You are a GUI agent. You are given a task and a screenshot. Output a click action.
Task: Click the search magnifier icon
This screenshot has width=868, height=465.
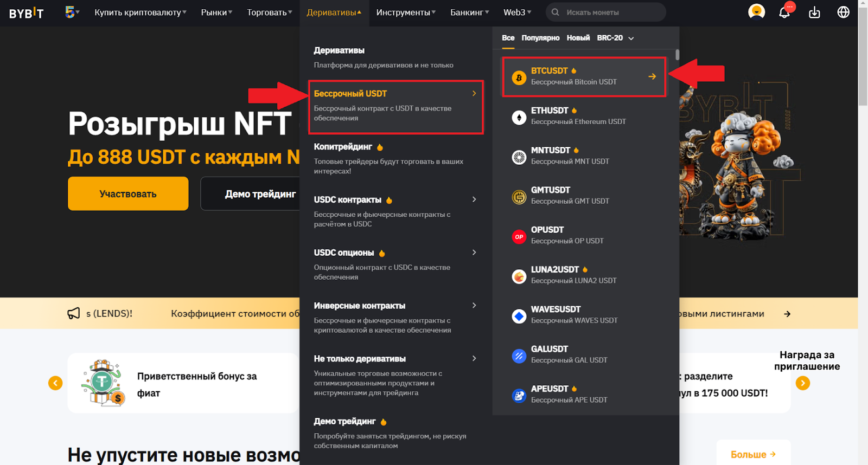(556, 12)
